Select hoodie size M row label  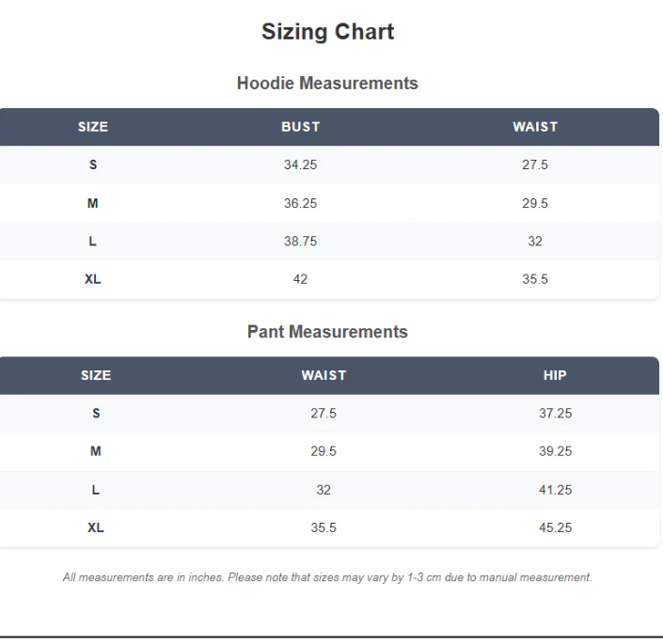point(93,203)
